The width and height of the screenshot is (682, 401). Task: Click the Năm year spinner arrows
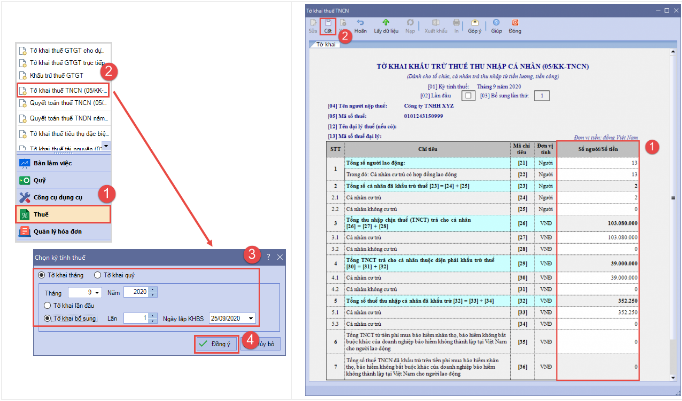point(153,292)
